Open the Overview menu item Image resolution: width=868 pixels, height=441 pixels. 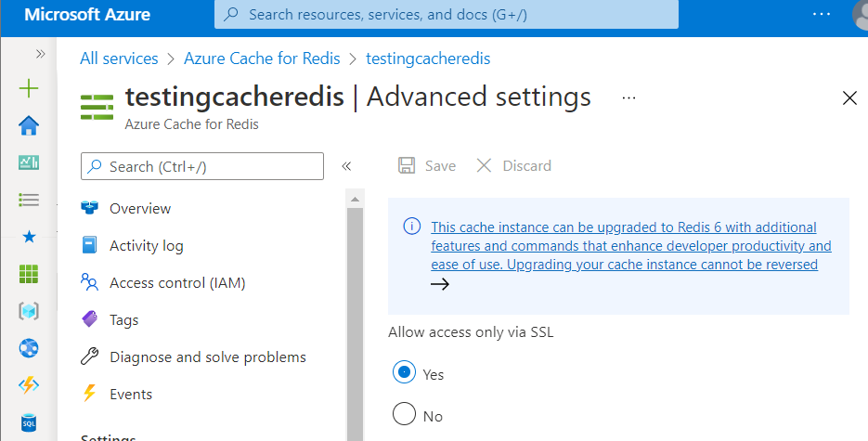pyautogui.click(x=140, y=209)
